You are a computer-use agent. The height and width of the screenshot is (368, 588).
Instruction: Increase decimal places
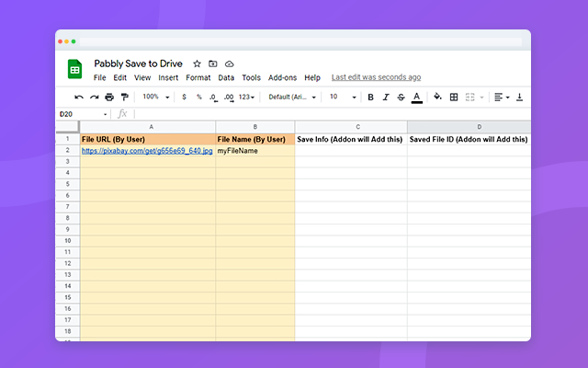point(229,98)
